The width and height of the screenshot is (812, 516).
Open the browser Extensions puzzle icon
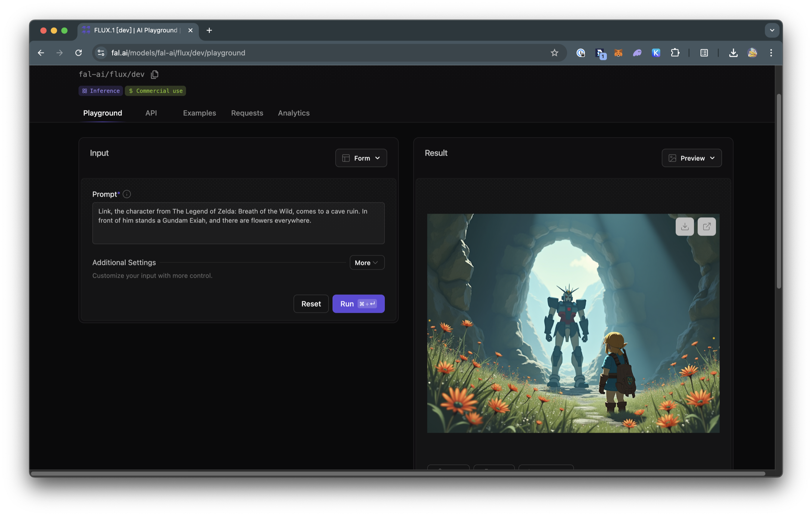tap(675, 53)
